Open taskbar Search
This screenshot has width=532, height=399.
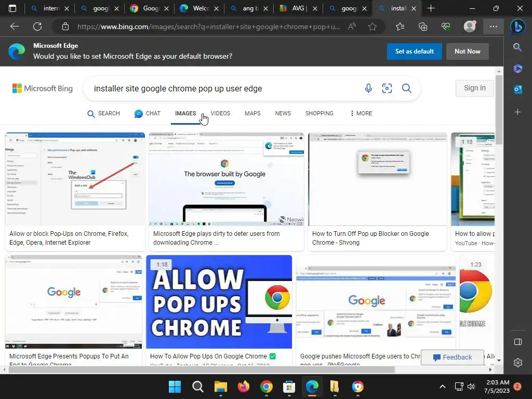pos(198,387)
